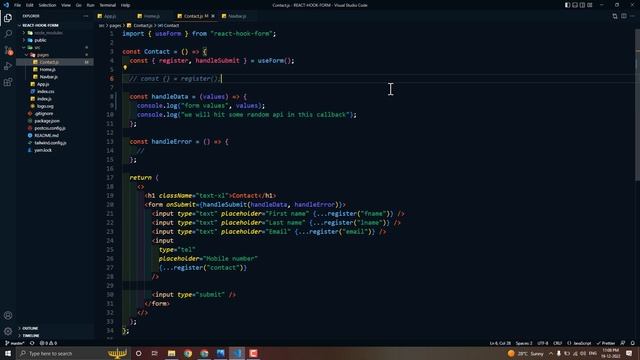640x360 pixels.
Task: Click CRLF line ending in status bar
Action: (x=558, y=343)
